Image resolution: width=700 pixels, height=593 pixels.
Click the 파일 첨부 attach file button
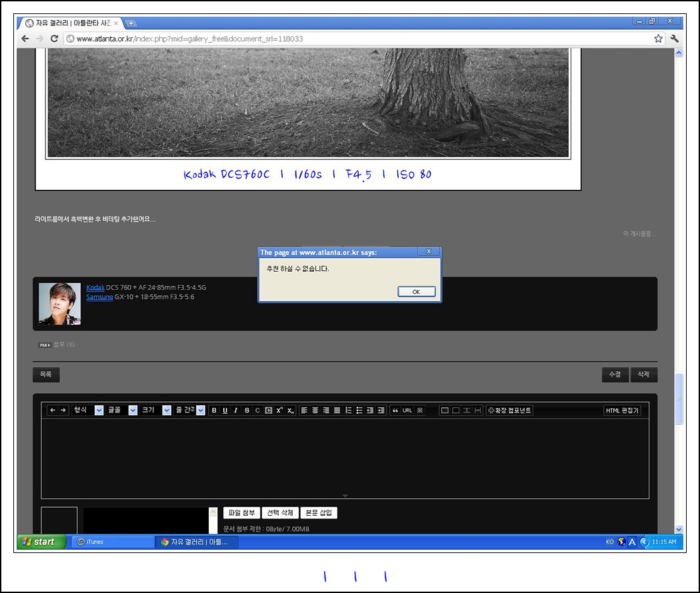pos(241,513)
